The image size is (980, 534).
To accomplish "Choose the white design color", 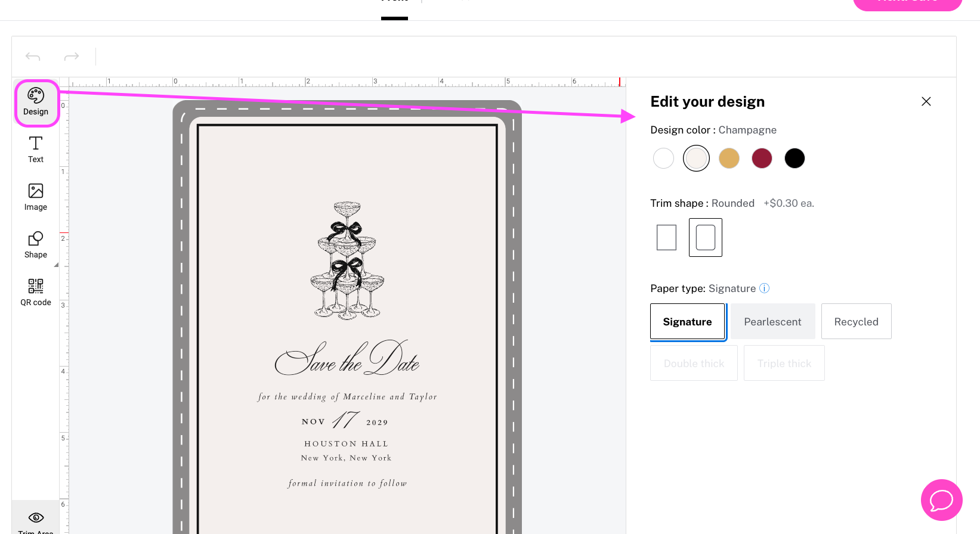I will [663, 158].
